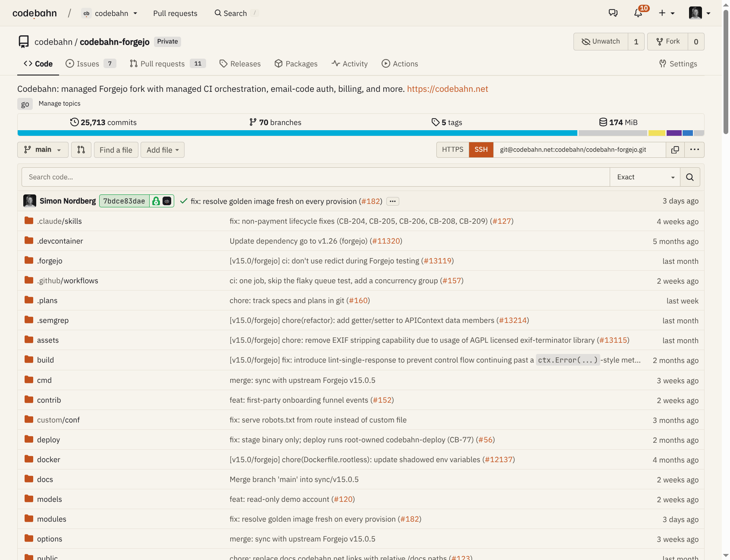
Task: Click the repository book icon
Action: [24, 41]
